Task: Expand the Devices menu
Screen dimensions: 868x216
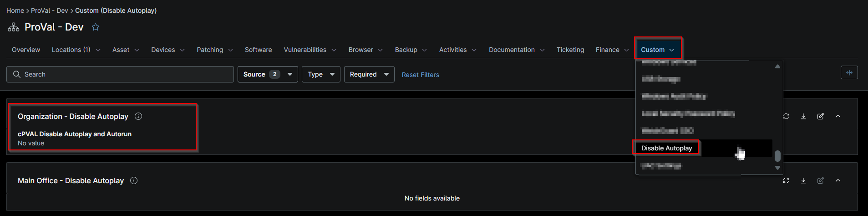Action: pos(168,50)
